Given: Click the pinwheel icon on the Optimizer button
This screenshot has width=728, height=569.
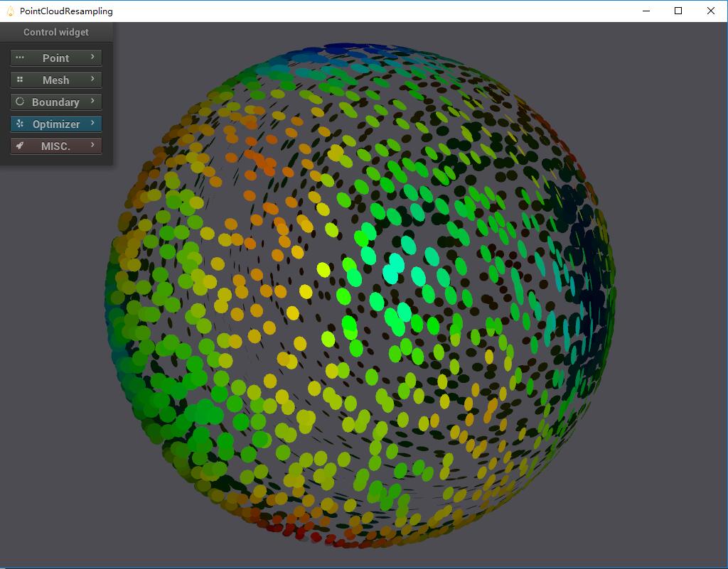Looking at the screenshot, I should coord(20,124).
